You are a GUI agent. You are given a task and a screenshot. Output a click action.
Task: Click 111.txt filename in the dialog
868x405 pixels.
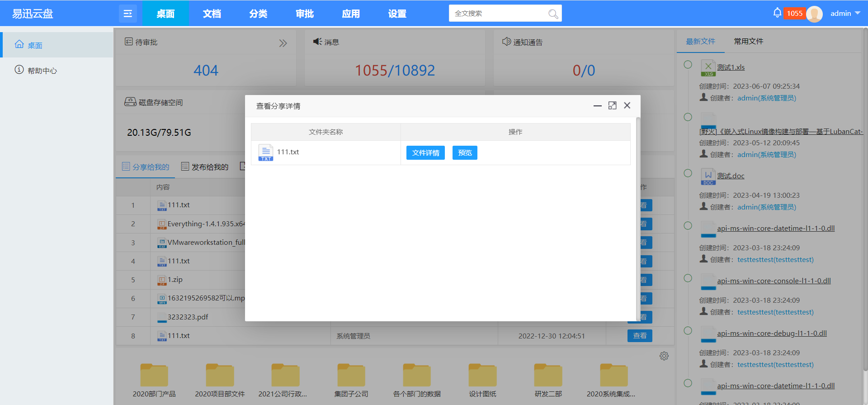coord(288,152)
